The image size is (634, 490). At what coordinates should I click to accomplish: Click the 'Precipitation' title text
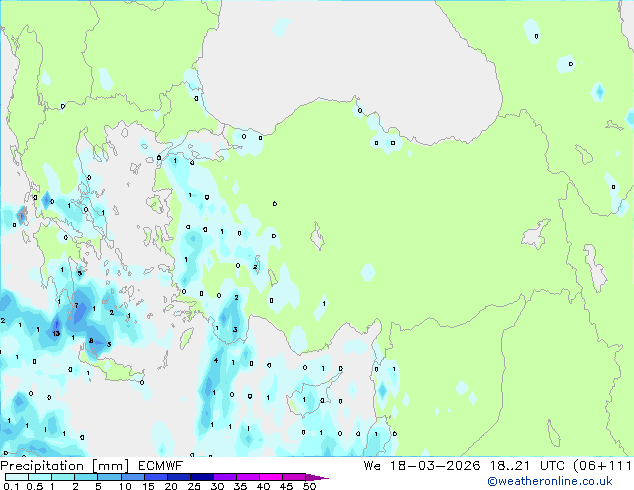click(x=42, y=466)
